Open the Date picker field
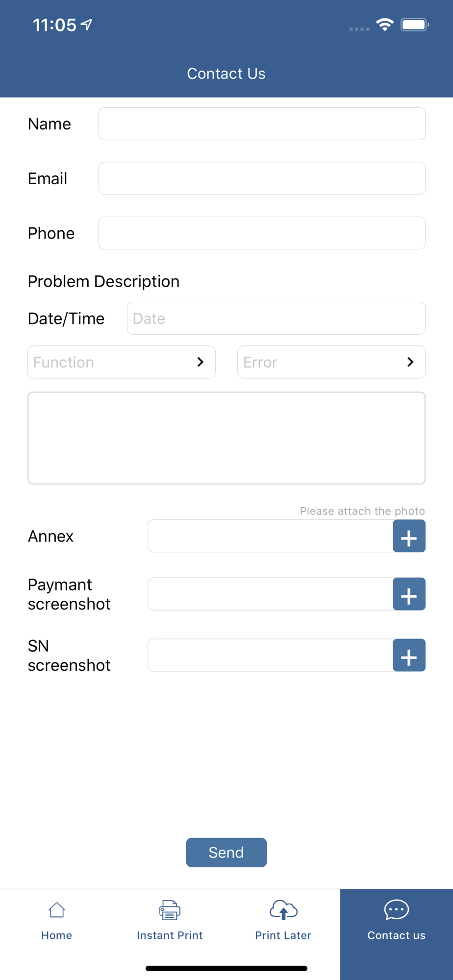Screen dimensions: 453x980 (x=276, y=318)
